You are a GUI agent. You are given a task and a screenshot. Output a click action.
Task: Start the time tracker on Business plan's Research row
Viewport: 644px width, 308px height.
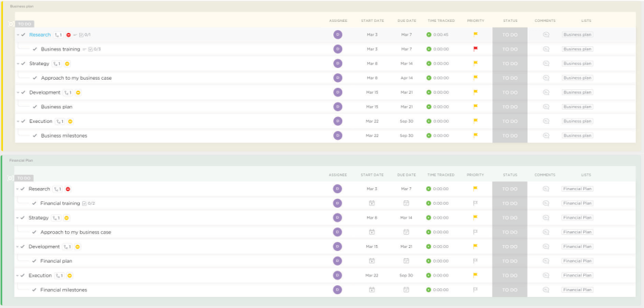pyautogui.click(x=429, y=34)
